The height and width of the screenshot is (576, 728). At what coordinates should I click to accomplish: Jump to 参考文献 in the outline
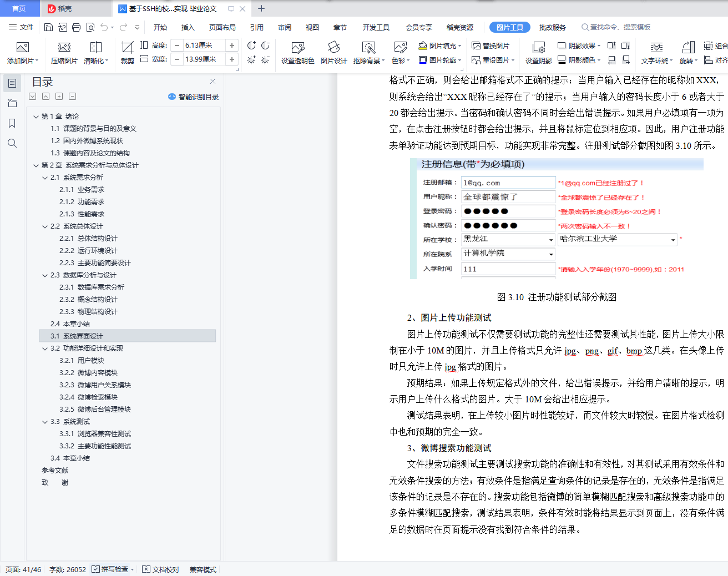pyautogui.click(x=55, y=471)
